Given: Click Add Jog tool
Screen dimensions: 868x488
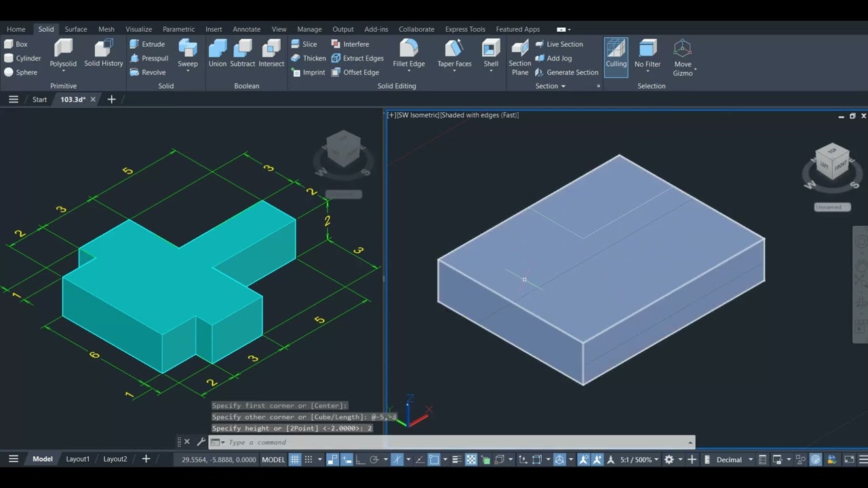Looking at the screenshot, I should click(553, 58).
